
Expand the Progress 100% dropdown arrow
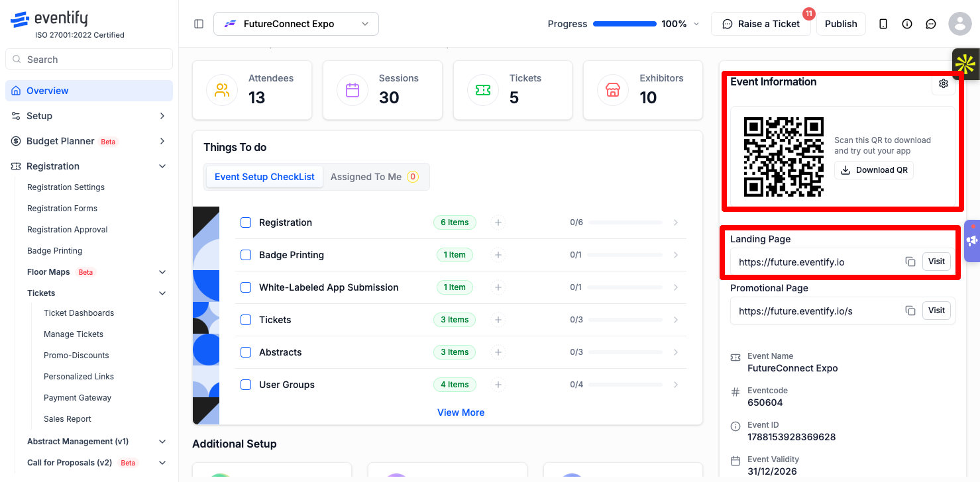click(x=696, y=24)
